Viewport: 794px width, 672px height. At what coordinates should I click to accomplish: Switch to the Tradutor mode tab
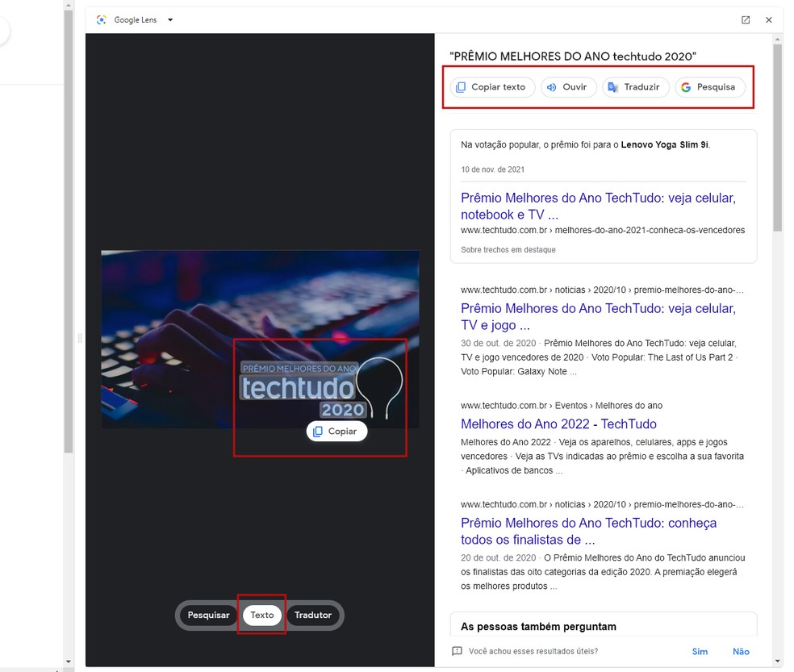tap(313, 615)
